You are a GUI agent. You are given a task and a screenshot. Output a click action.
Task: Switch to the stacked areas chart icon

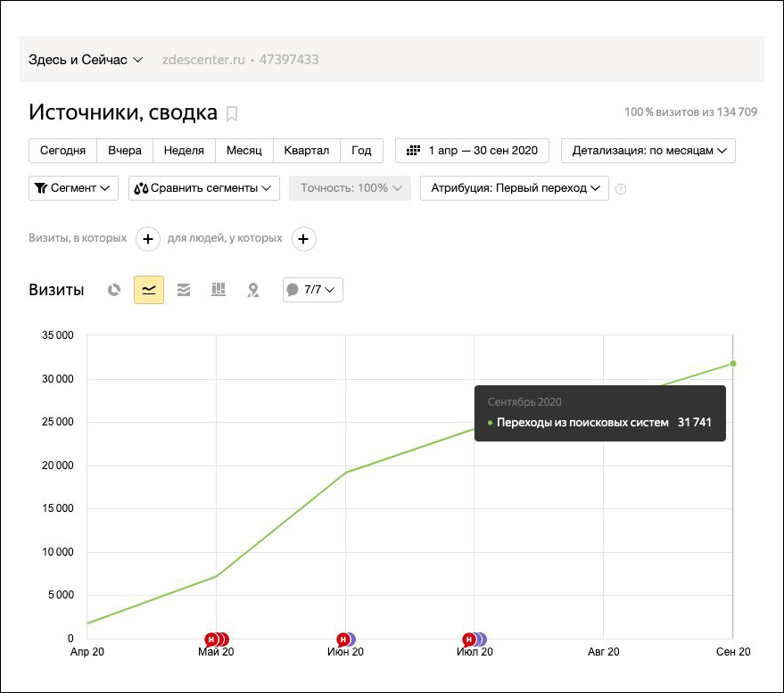184,289
